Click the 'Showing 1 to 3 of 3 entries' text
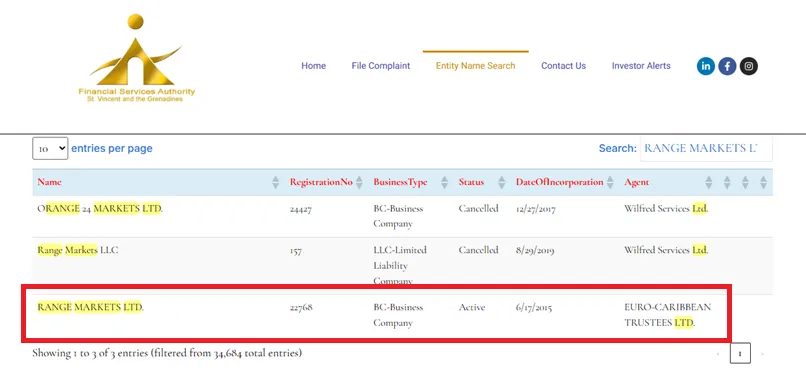The width and height of the screenshot is (806, 392). 167,353
